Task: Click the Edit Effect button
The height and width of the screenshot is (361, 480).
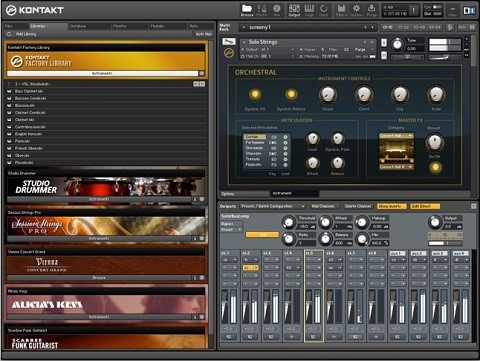Action: [425, 206]
